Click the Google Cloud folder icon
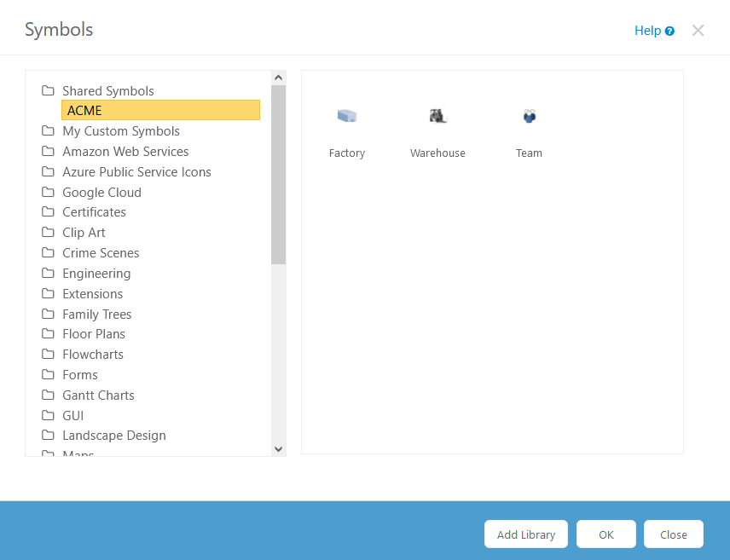730x560 pixels. tap(48, 192)
